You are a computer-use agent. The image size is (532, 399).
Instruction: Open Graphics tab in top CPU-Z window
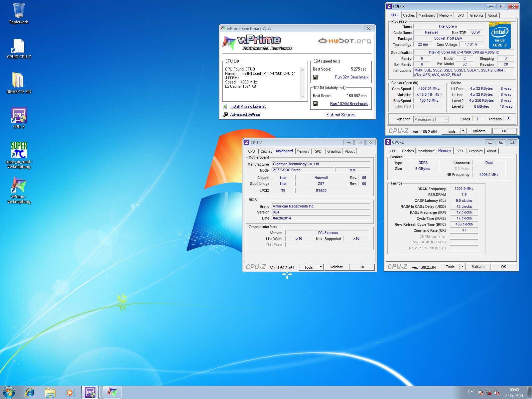tap(476, 15)
